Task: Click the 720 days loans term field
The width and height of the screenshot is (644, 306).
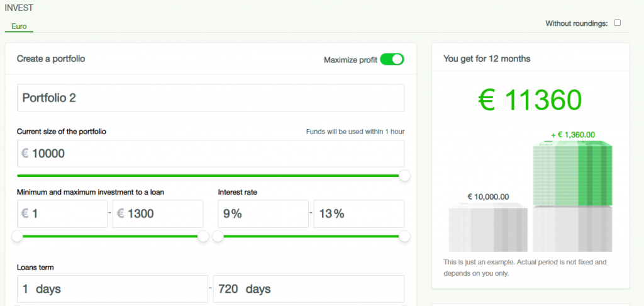Action: point(308,289)
